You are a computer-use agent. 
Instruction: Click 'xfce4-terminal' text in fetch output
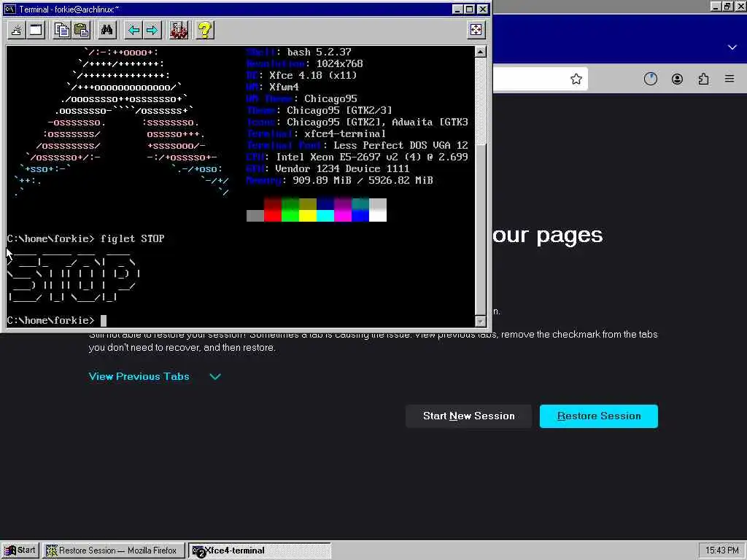click(345, 134)
